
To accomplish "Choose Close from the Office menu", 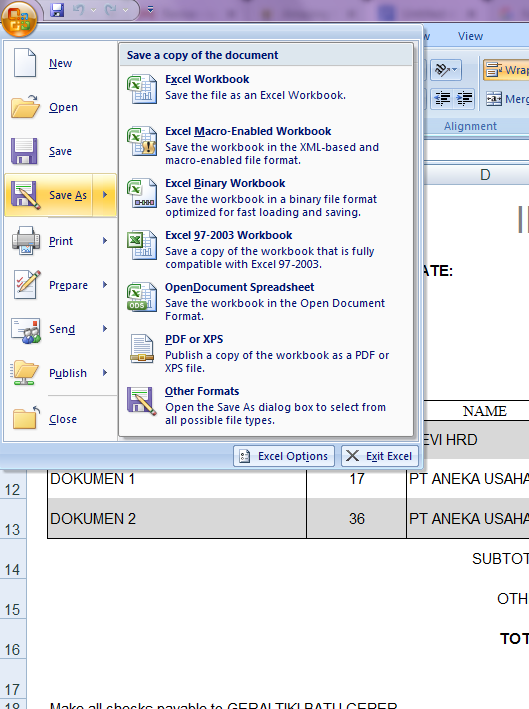I will pos(61,419).
